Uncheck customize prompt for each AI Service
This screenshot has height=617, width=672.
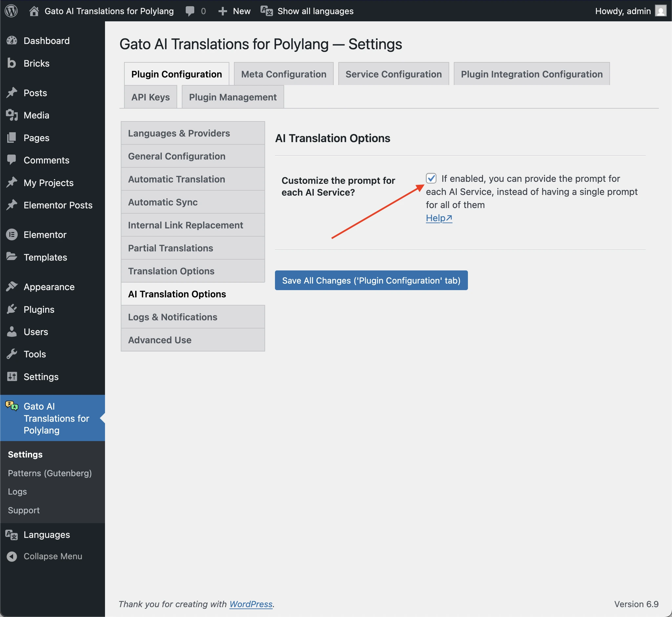(x=431, y=179)
